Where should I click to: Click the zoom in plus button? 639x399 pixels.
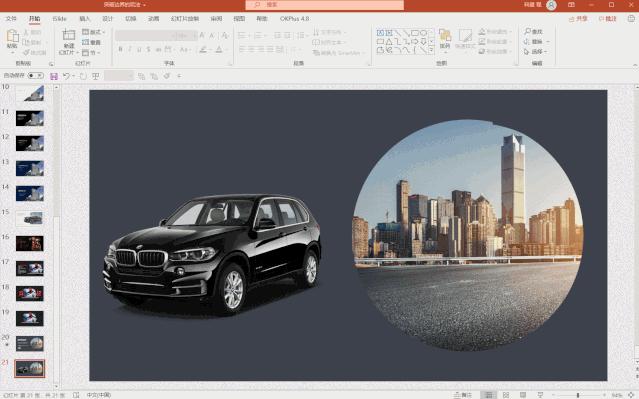tap(604, 395)
